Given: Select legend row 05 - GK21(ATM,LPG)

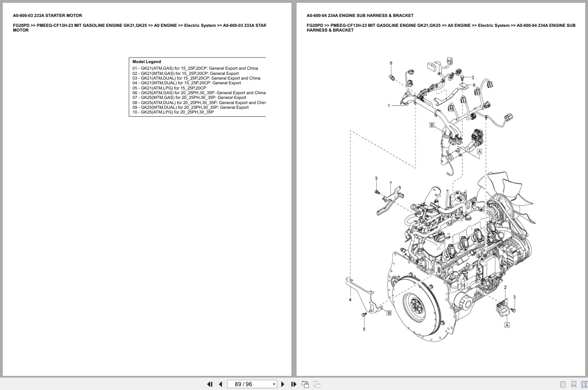Looking at the screenshot, I should coord(169,88).
